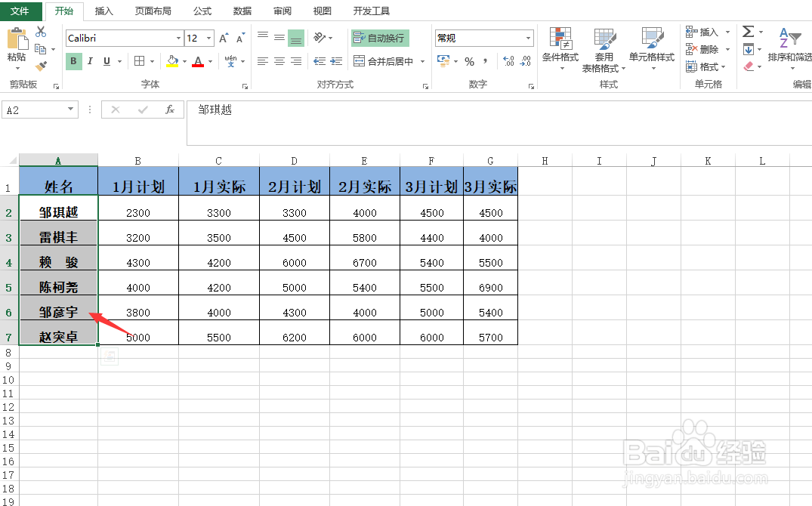Apply red font color A
Image resolution: width=812 pixels, height=506 pixels.
198,61
